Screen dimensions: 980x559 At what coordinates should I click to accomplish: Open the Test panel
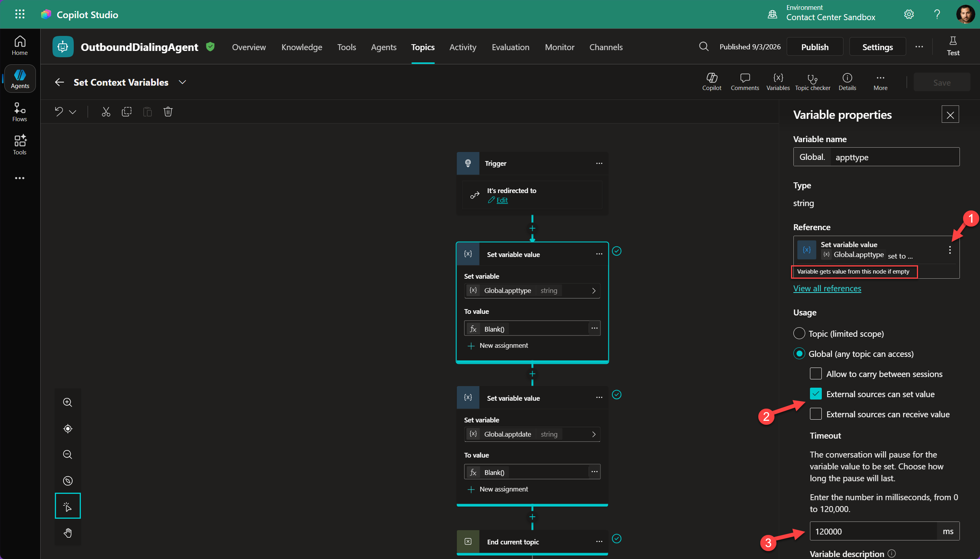click(x=953, y=47)
